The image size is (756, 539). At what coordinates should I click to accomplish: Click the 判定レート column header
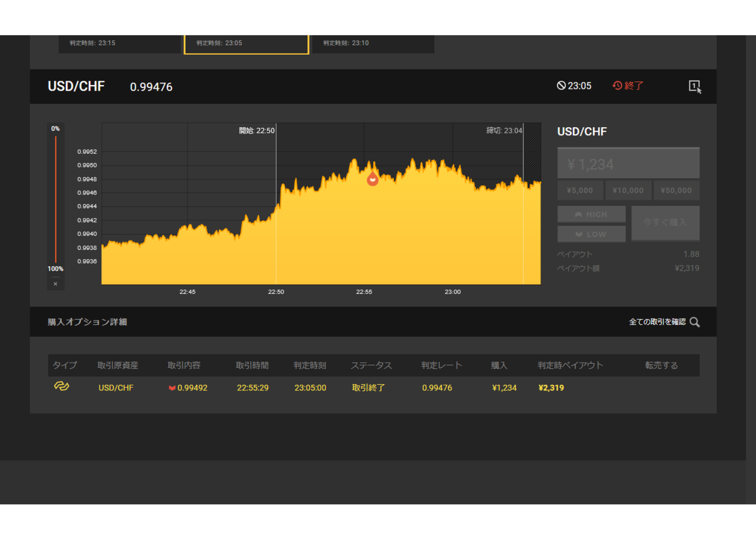(x=442, y=365)
